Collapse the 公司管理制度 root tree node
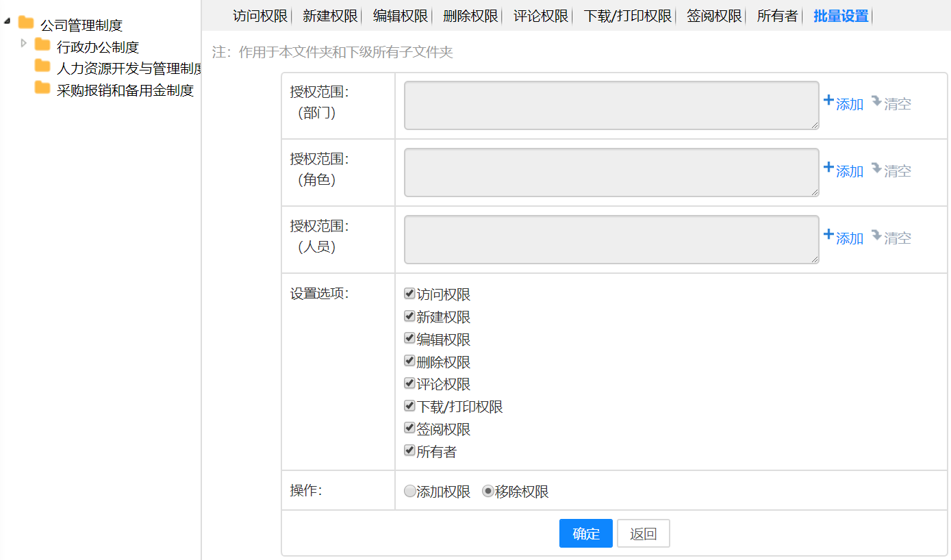 7,22
